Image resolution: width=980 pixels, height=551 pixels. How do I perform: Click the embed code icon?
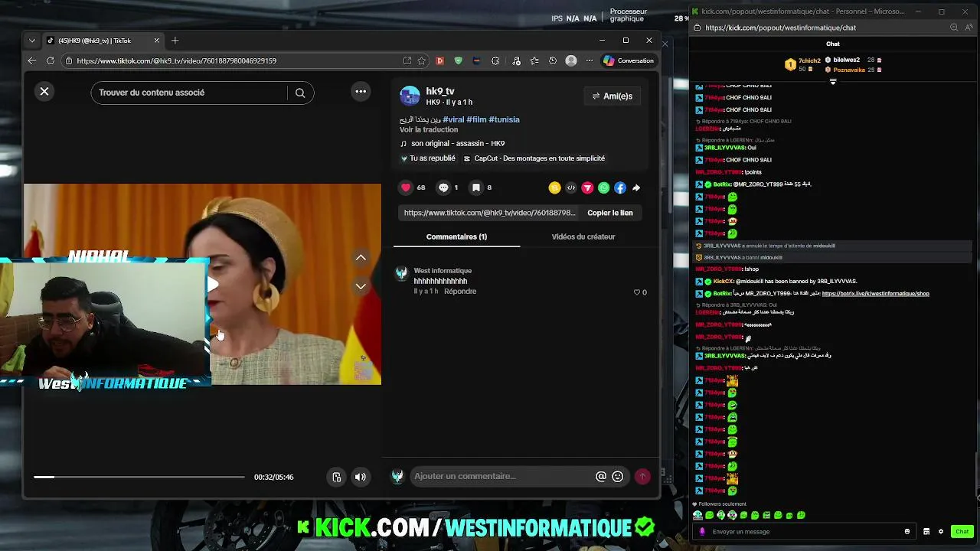(x=571, y=187)
